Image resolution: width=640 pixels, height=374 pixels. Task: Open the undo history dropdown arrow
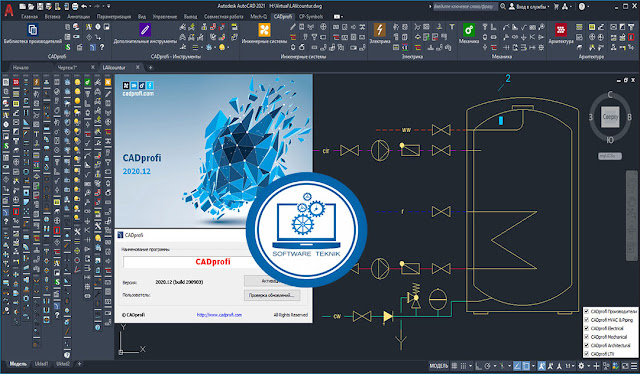[90, 6]
